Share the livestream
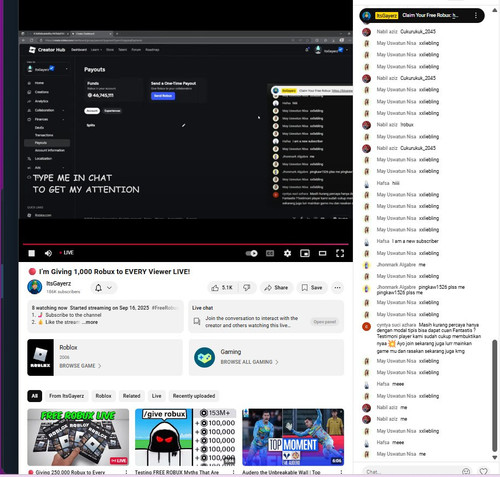 pos(276,288)
